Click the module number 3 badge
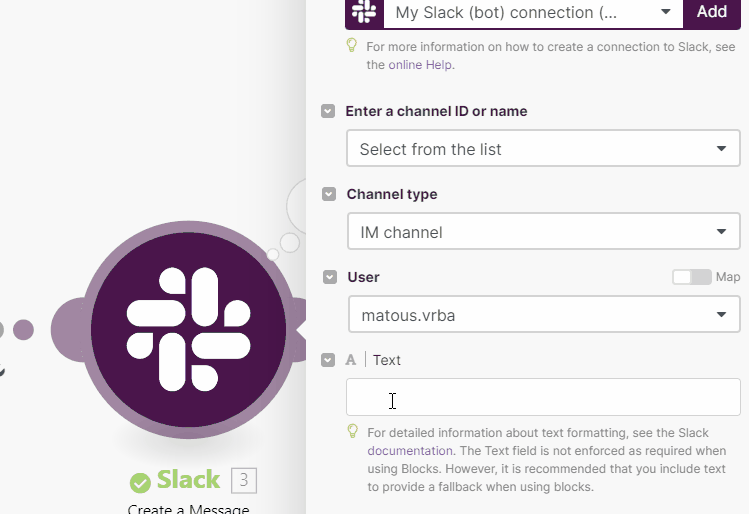Image resolution: width=749 pixels, height=514 pixels. point(244,480)
